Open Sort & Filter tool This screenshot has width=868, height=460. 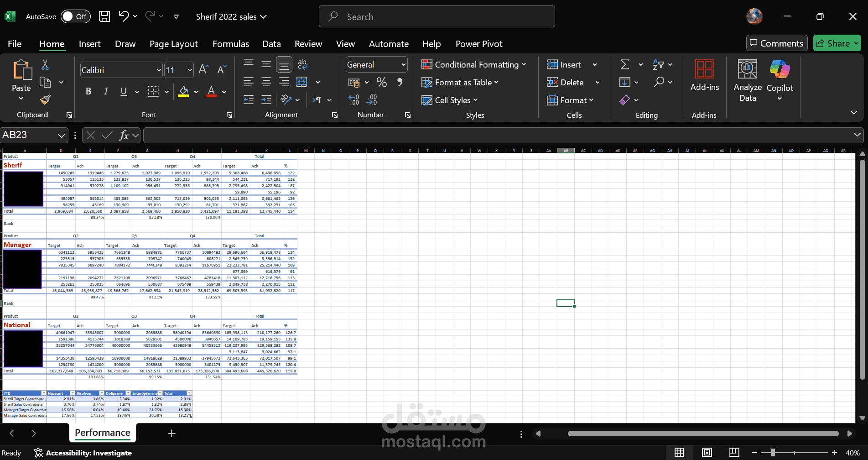click(x=658, y=64)
